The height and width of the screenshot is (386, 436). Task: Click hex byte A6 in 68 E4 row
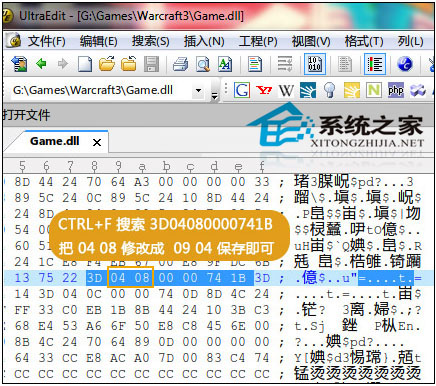coord(94,326)
